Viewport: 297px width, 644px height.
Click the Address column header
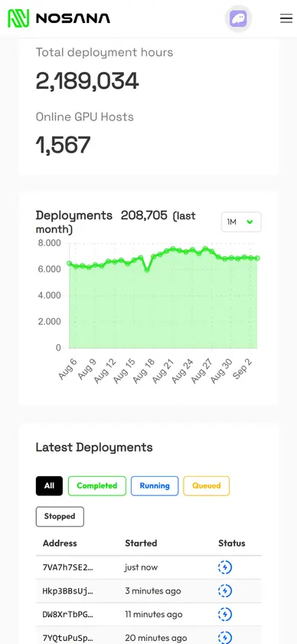pyautogui.click(x=60, y=543)
